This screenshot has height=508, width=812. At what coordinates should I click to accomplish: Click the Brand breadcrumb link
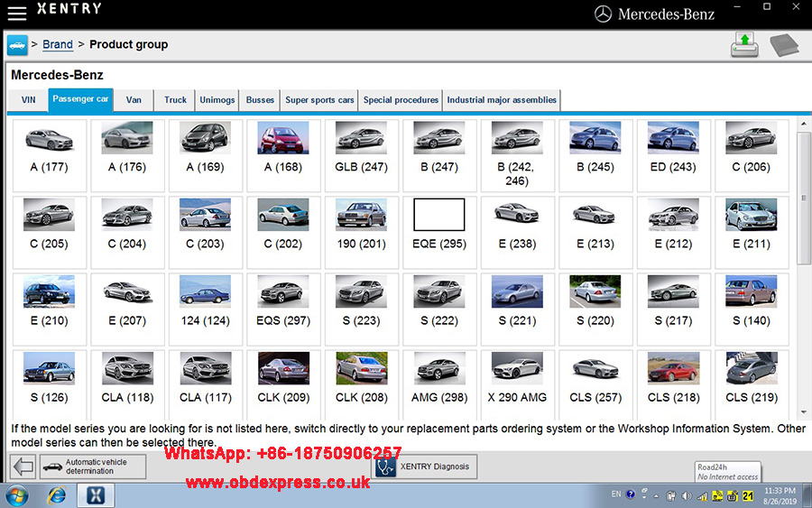click(x=58, y=44)
